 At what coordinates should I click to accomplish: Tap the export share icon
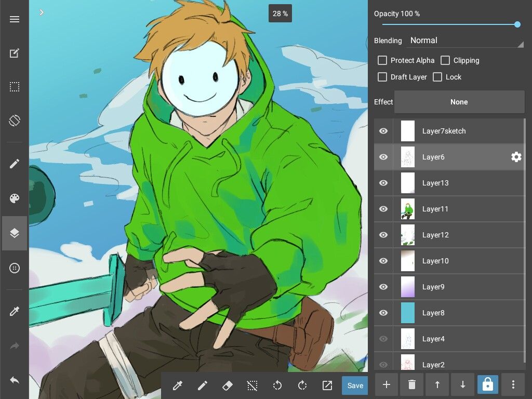[327, 385]
